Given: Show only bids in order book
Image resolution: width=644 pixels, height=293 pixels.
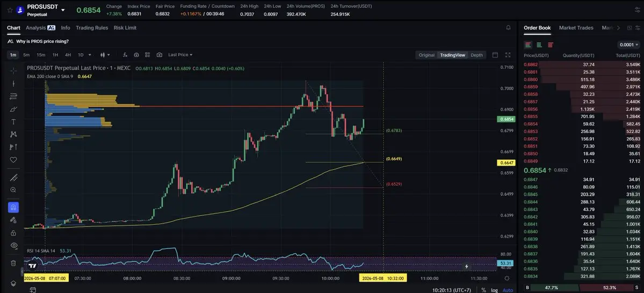Looking at the screenshot, I should [539, 45].
